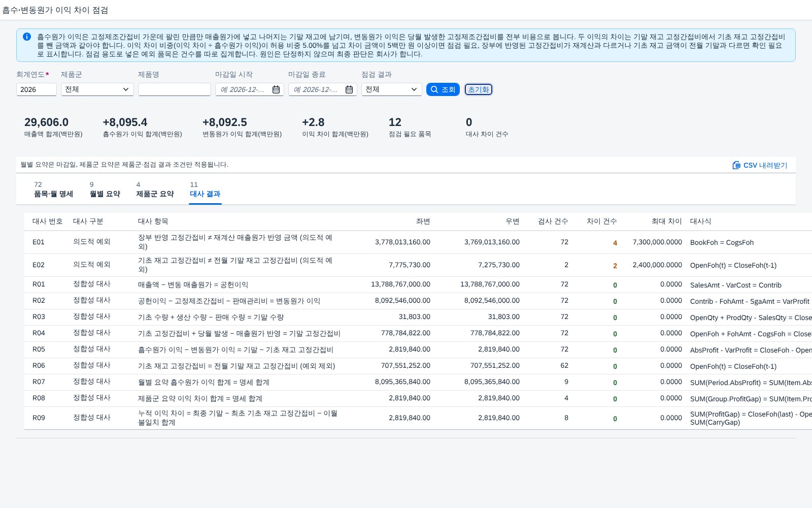
Task: Click the R03 row number cell
Action: pyautogui.click(x=39, y=317)
